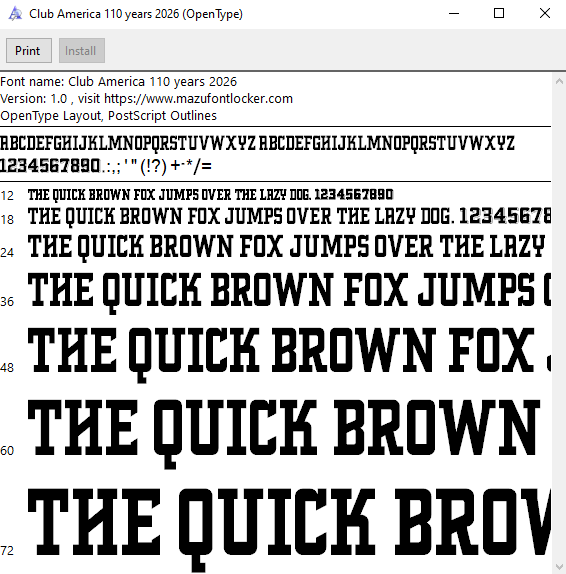Click the Print button
The height and width of the screenshot is (574, 566).
click(x=29, y=51)
